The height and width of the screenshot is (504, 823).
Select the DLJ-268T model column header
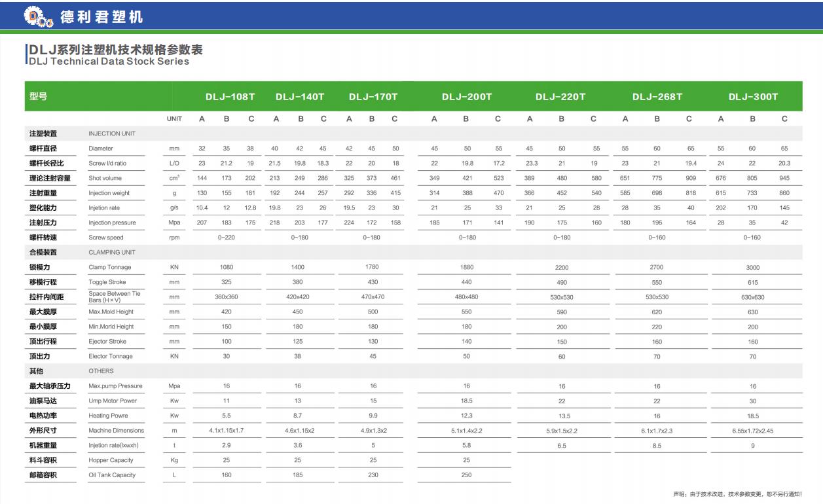tap(657, 97)
